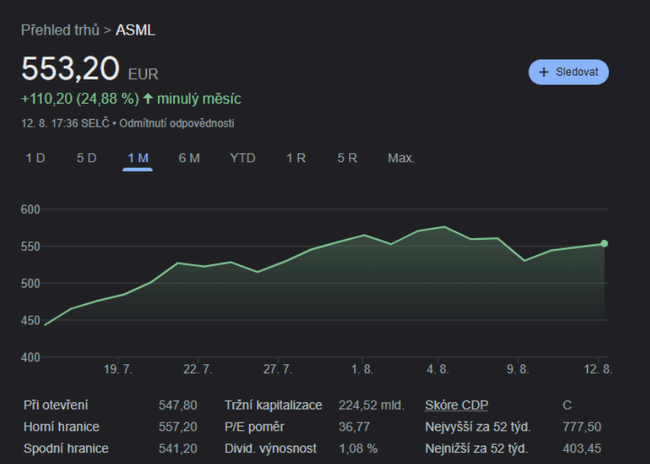
Task: Click the Sledovat follow button
Action: 569,72
